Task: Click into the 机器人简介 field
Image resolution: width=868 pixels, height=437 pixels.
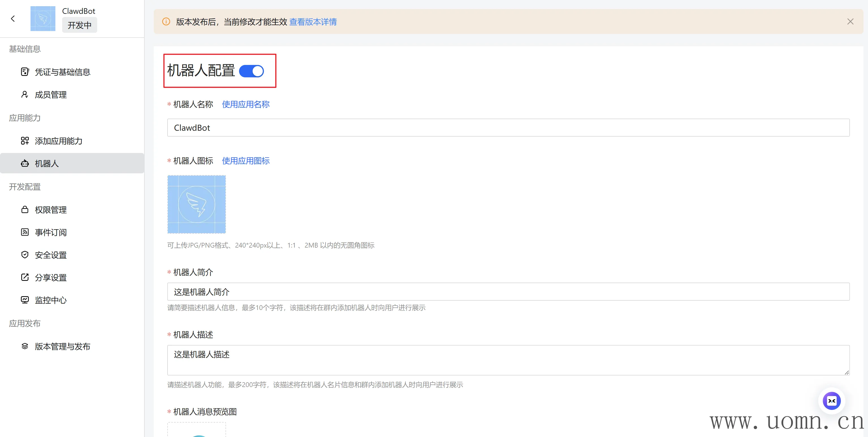Action: coord(508,292)
